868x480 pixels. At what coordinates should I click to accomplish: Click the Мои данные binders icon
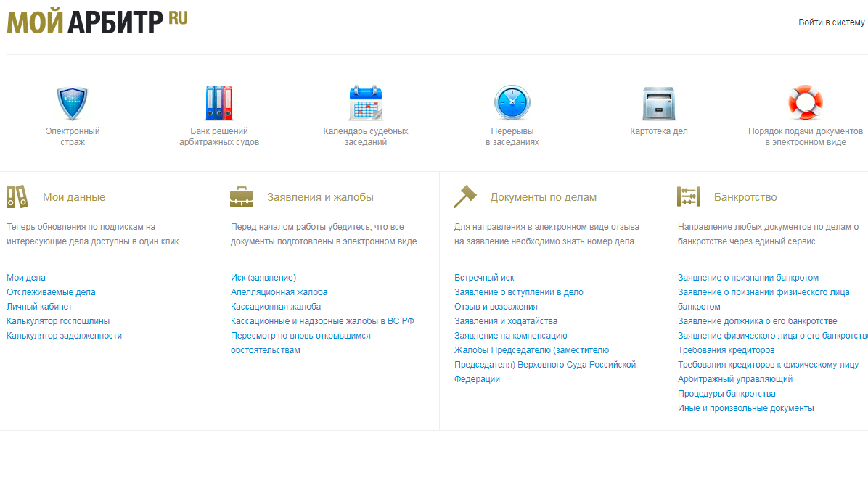click(17, 197)
